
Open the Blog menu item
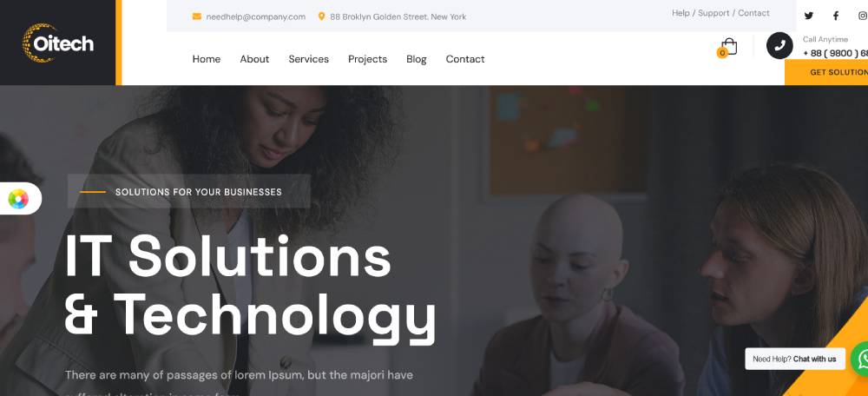417,59
